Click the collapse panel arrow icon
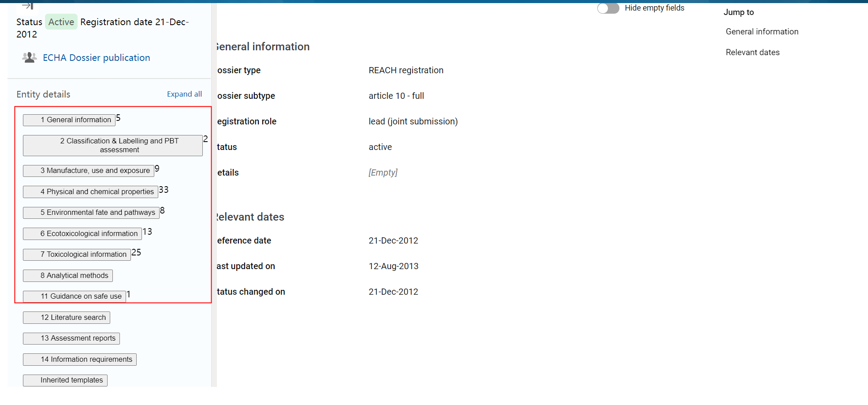 tap(28, 6)
